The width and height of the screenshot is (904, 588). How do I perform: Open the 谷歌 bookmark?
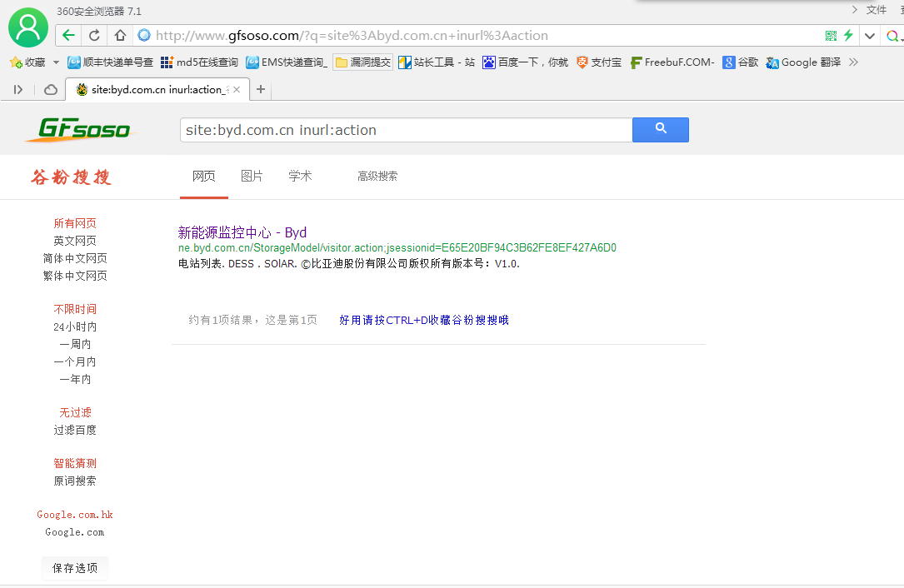[741, 62]
